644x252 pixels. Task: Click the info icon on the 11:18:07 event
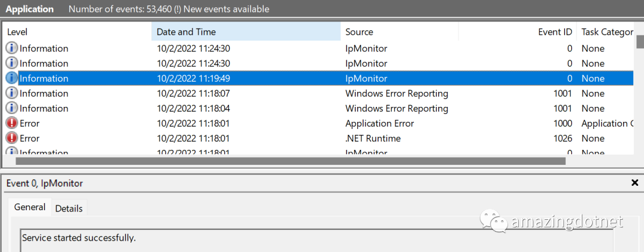(11, 93)
